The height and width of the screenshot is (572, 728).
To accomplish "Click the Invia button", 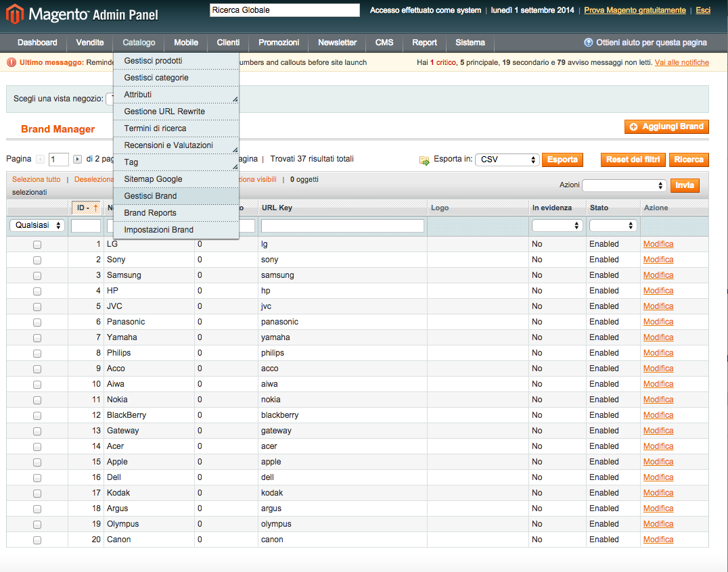I will [684, 185].
